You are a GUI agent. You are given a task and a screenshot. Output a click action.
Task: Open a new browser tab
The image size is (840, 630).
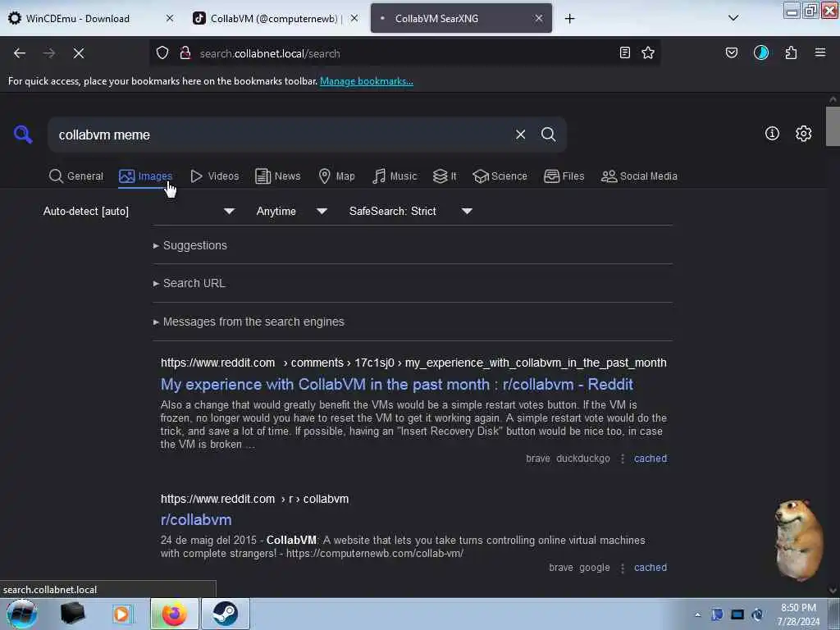pyautogui.click(x=569, y=19)
